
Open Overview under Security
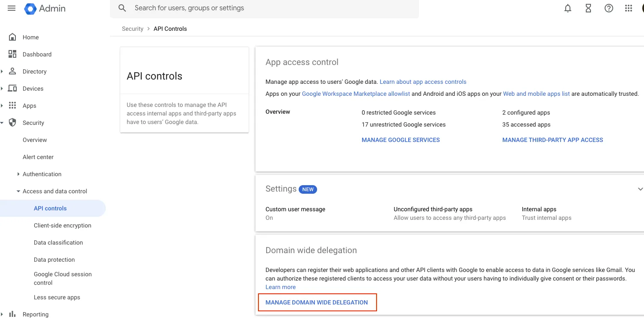click(35, 140)
